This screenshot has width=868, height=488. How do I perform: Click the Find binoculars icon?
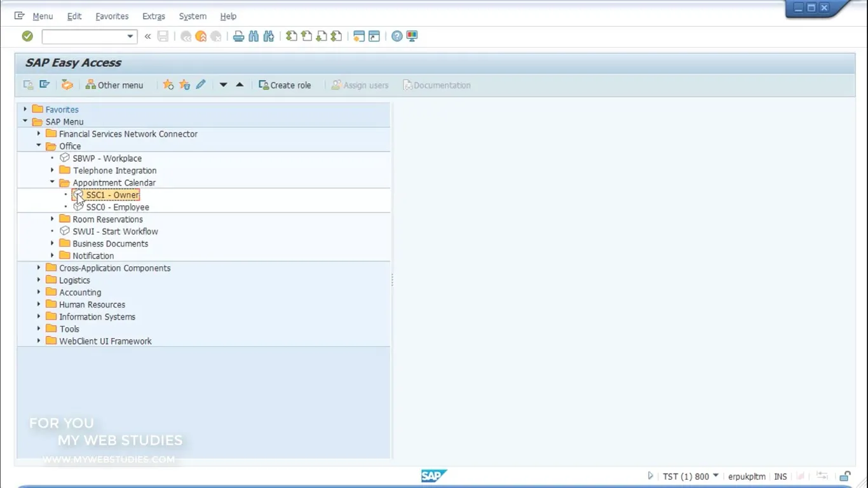click(x=254, y=36)
